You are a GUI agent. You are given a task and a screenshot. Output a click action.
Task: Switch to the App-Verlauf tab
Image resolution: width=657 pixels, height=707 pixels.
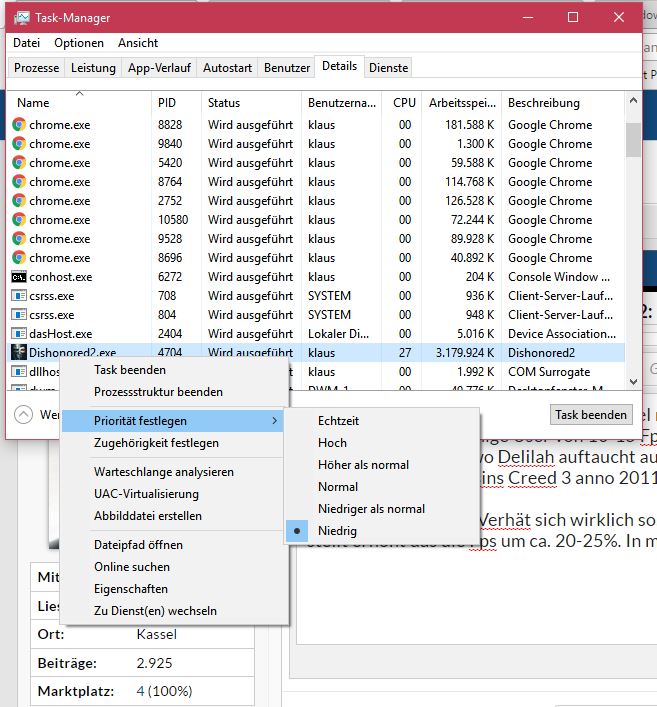(x=159, y=68)
